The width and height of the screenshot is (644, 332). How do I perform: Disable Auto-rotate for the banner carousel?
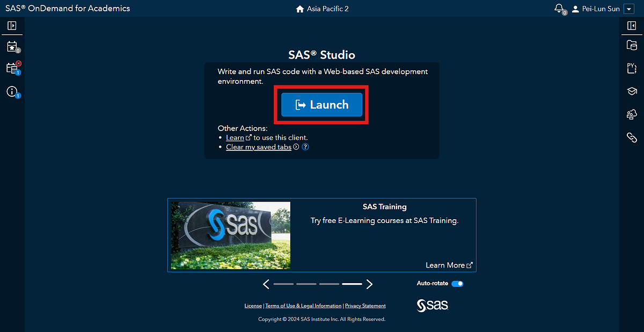point(457,283)
